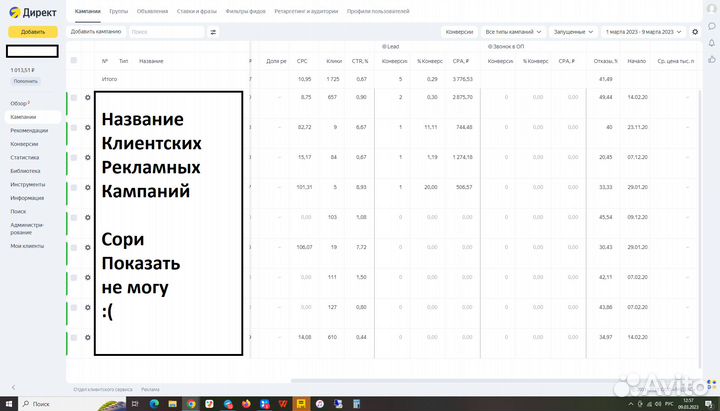Open Microsoft Edge from the taskbar
The image size is (720, 411).
click(154, 404)
